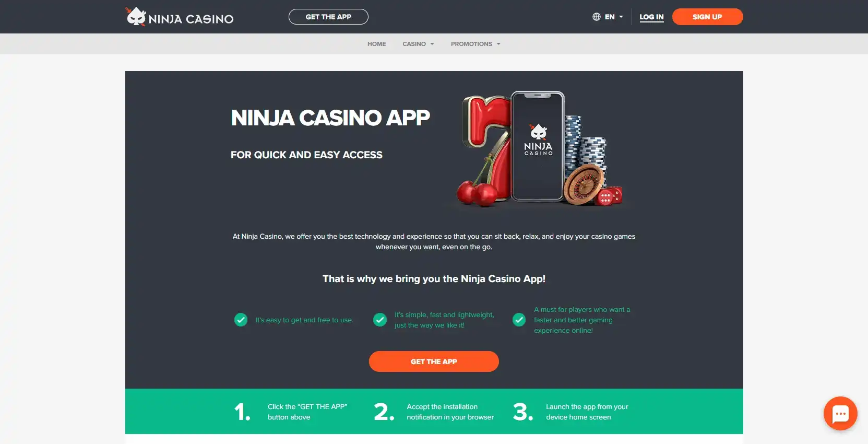Expand the EN language dropdown arrow

[x=621, y=17]
